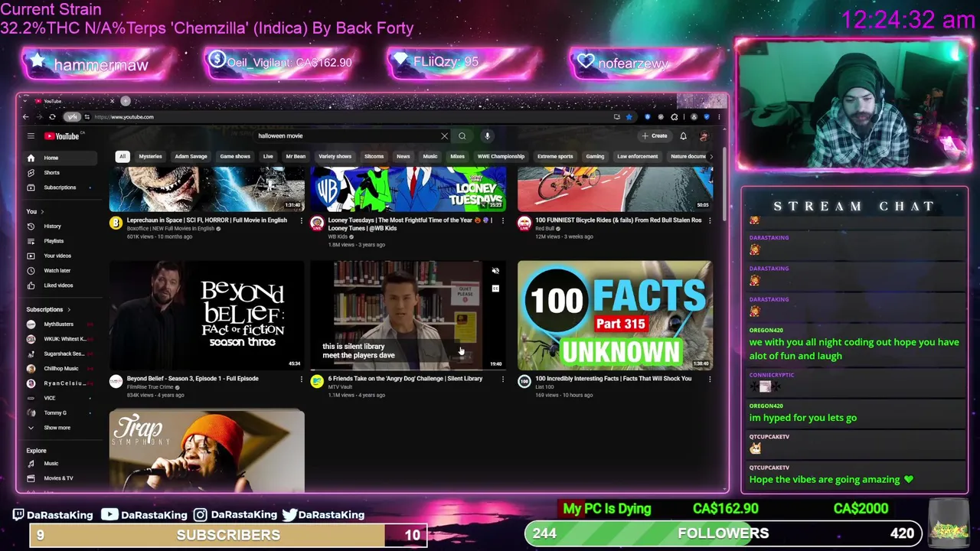Bookmark the page with the star icon
The image size is (980, 551).
point(629,117)
